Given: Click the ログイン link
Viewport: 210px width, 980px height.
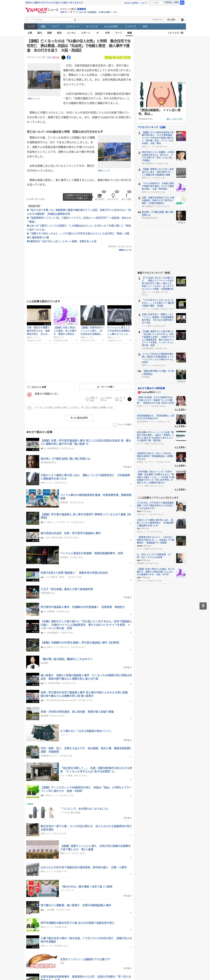Looking at the screenshot, I should 64,12.
